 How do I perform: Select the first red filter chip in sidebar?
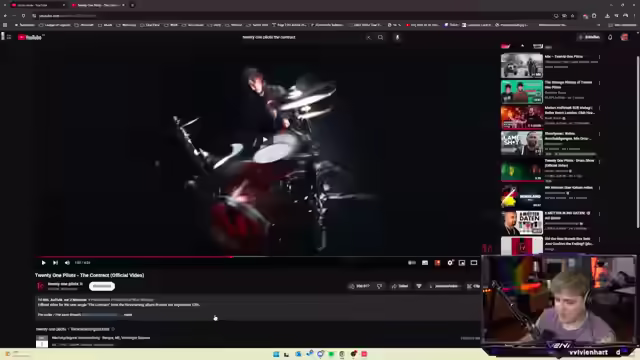pos(506,46)
